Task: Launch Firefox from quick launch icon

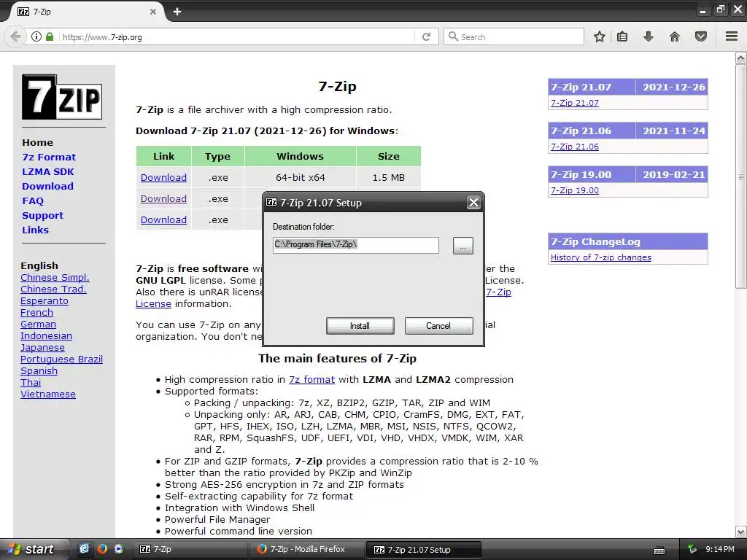Action: point(102,549)
